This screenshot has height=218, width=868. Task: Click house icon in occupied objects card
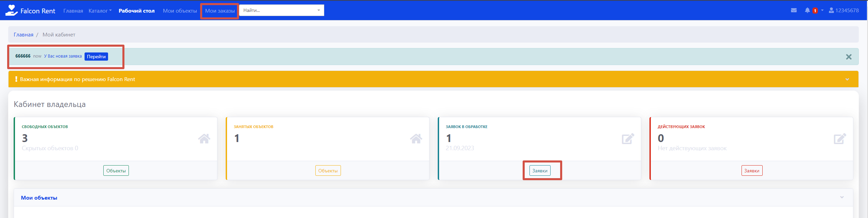pos(416,139)
